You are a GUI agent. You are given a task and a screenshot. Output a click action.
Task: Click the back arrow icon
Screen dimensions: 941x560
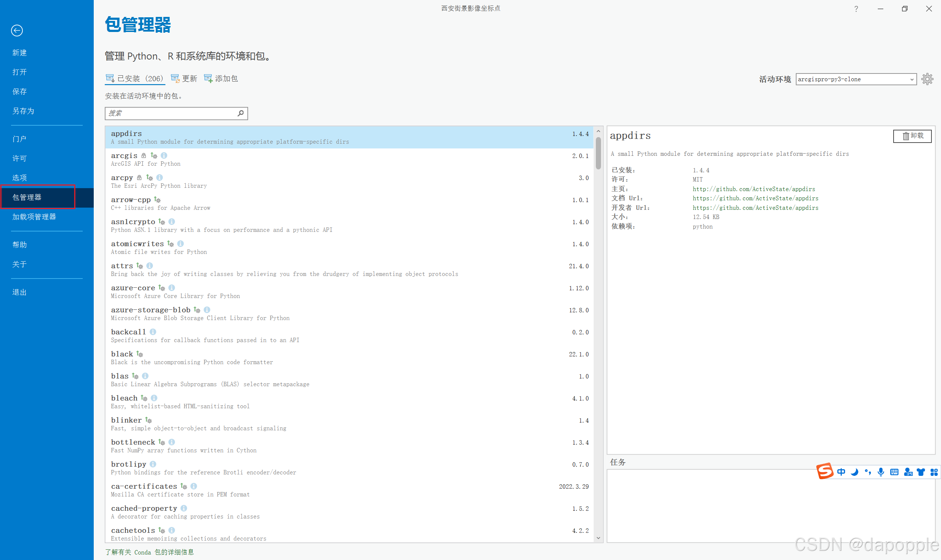(x=17, y=30)
